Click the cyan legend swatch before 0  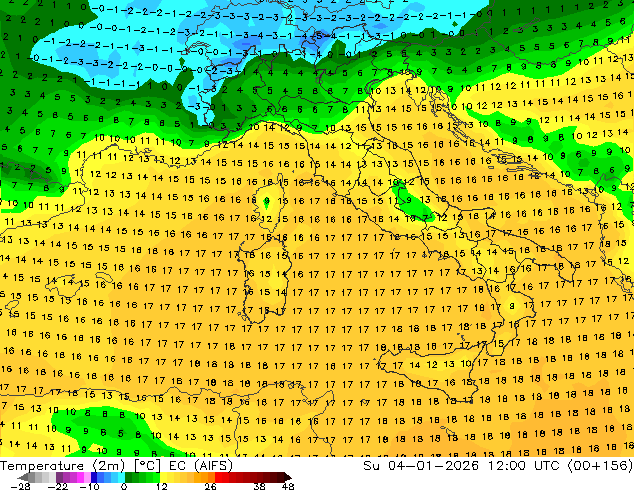coord(121,477)
